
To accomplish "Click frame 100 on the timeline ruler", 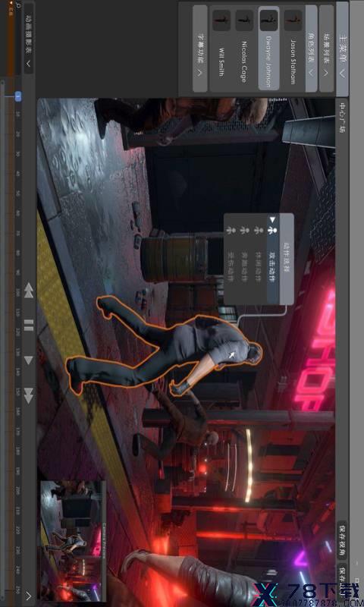I will 17,294.
